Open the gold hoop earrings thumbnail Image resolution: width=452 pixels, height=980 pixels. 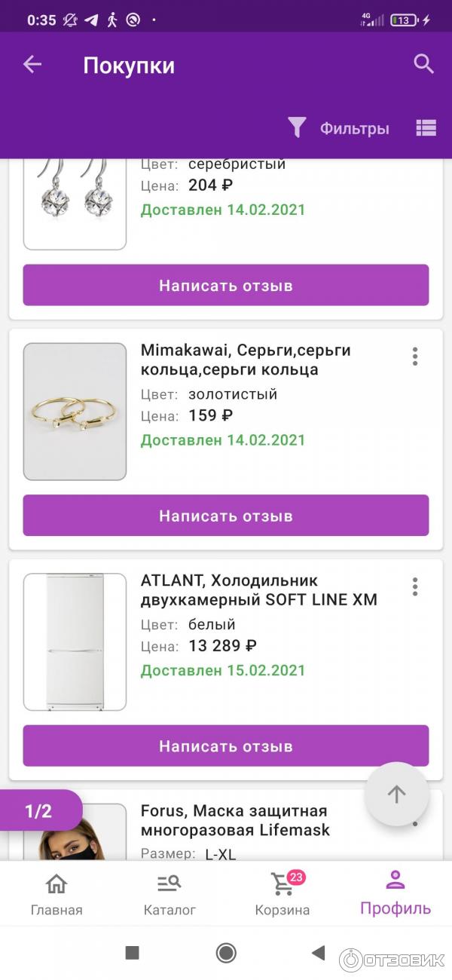point(75,412)
